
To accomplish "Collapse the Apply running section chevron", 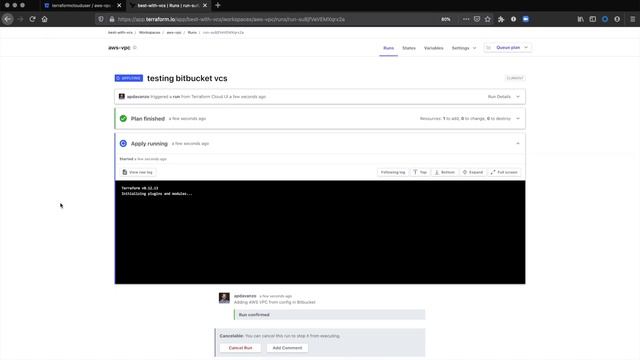I will tap(518, 143).
